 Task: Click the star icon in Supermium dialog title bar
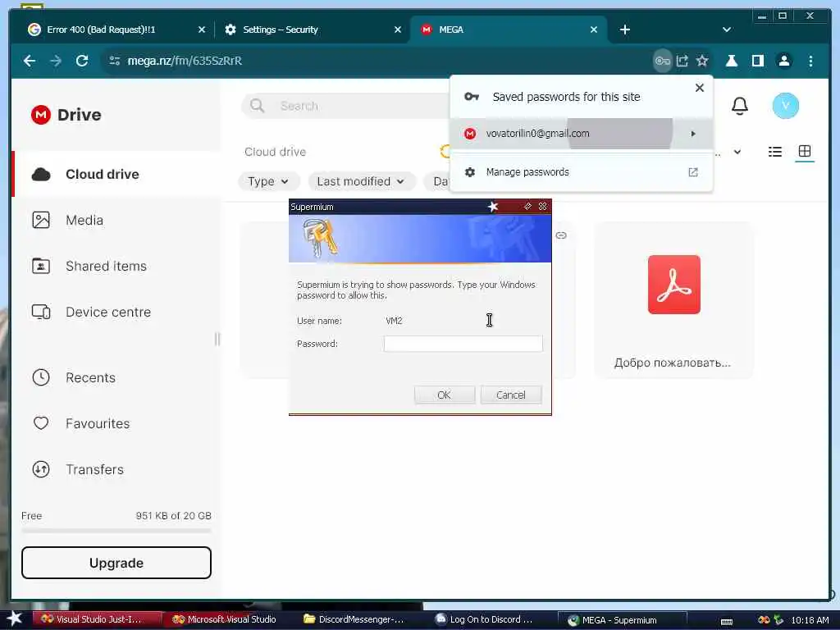tap(493, 207)
